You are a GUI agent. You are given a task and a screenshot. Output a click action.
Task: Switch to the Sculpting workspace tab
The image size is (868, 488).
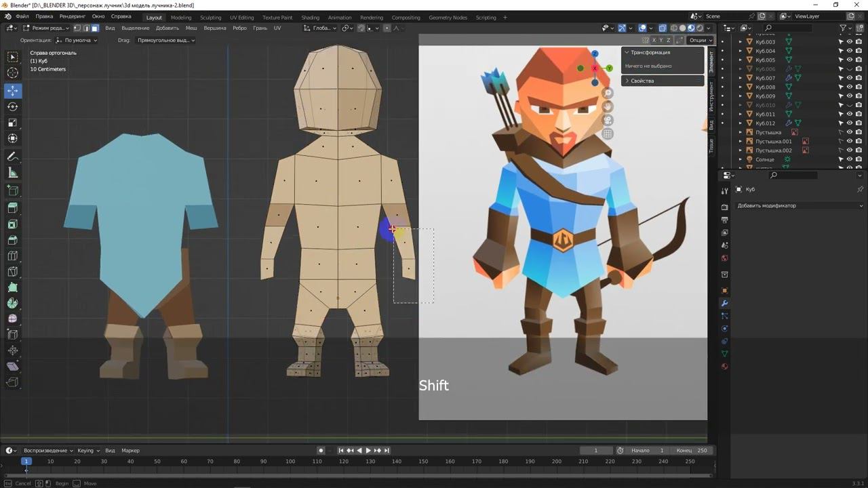click(210, 18)
